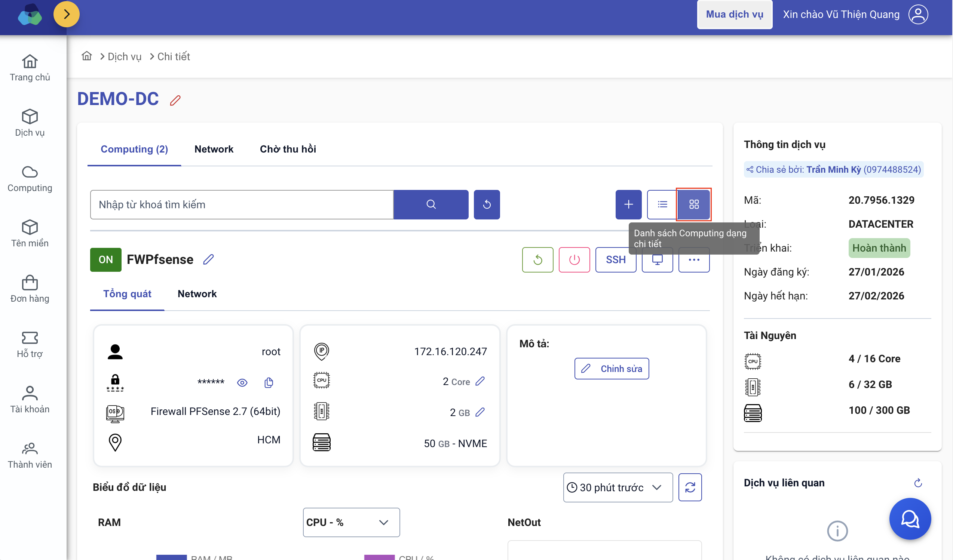Edit CPU core count with the pencil icon
This screenshot has width=953, height=560.
[x=480, y=381]
